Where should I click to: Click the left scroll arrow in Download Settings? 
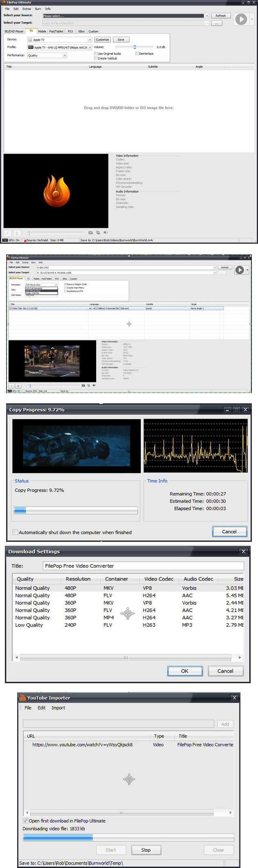click(x=16, y=657)
